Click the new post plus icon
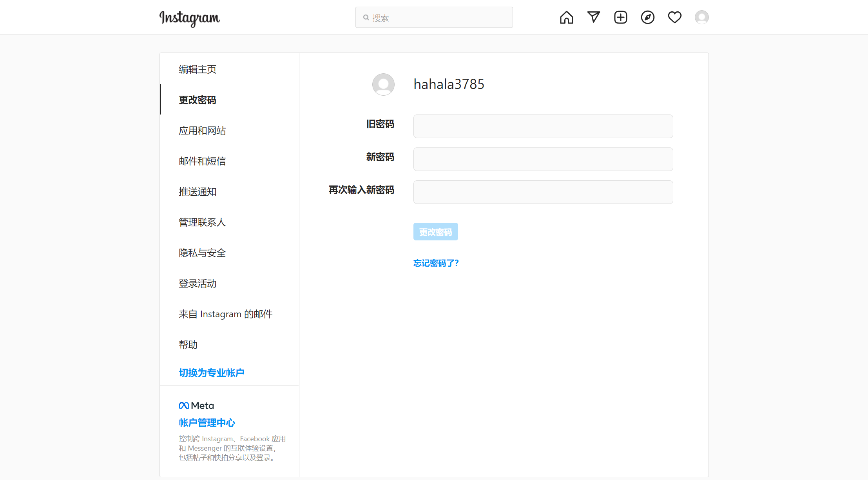Image resolution: width=868 pixels, height=480 pixels. (x=620, y=17)
